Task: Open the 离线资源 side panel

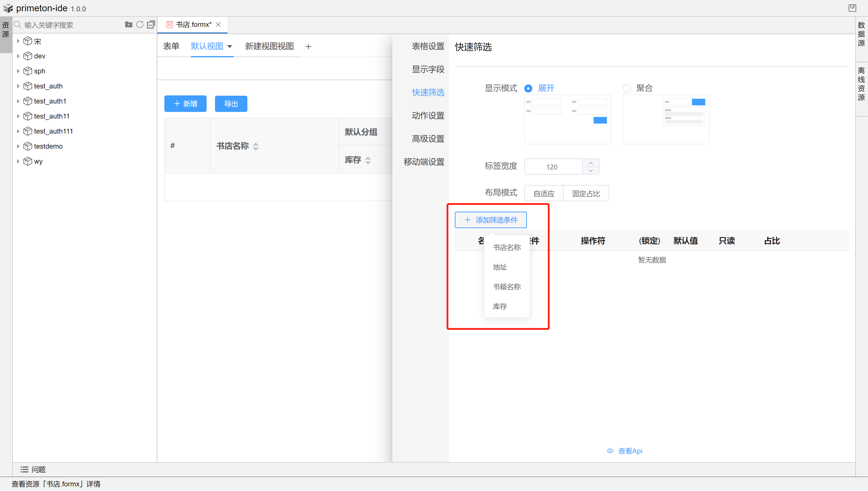Action: [x=861, y=84]
